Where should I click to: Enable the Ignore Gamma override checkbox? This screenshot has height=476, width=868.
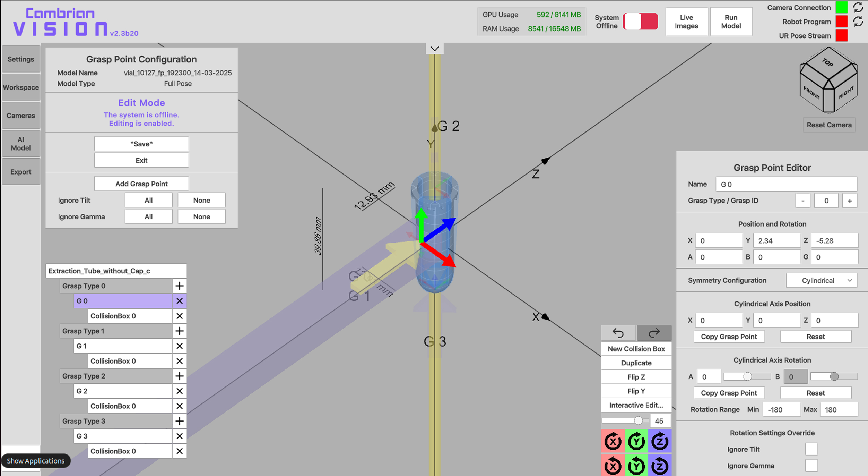(811, 466)
